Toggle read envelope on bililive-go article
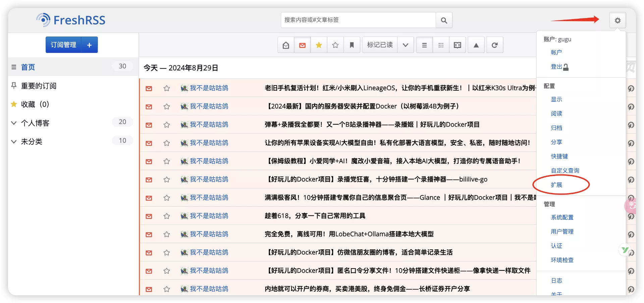 click(149, 180)
